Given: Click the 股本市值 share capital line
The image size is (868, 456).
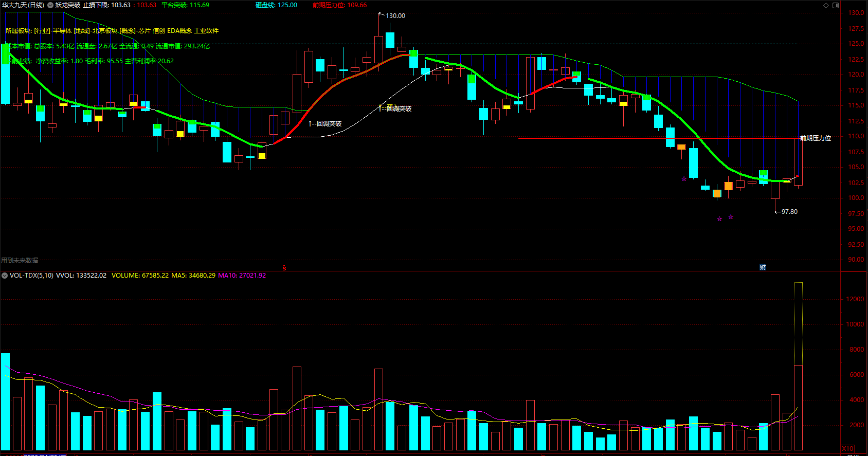Looking at the screenshot, I should point(107,46).
